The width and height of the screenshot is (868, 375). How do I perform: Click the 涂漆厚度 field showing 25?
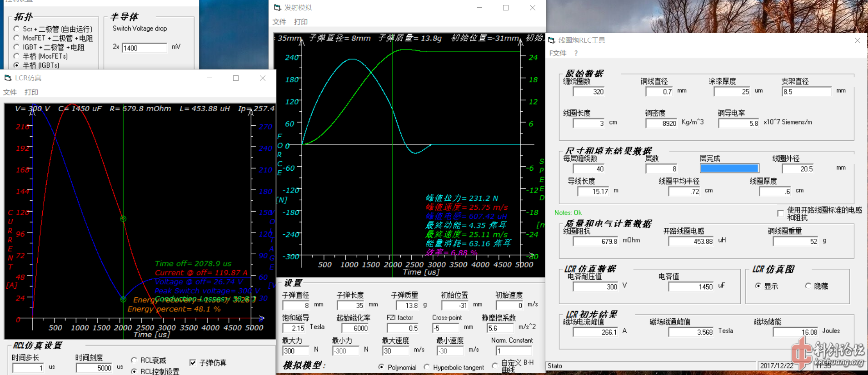click(x=732, y=92)
